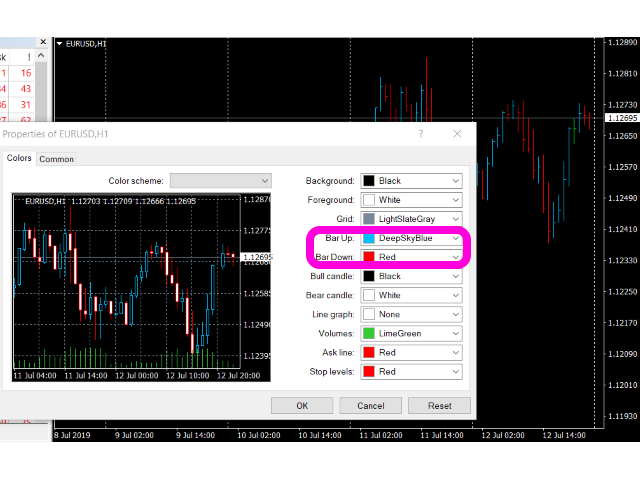Image resolution: width=640 pixels, height=480 pixels.
Task: Open the Foreground color dropdown
Action: pyautogui.click(x=411, y=200)
